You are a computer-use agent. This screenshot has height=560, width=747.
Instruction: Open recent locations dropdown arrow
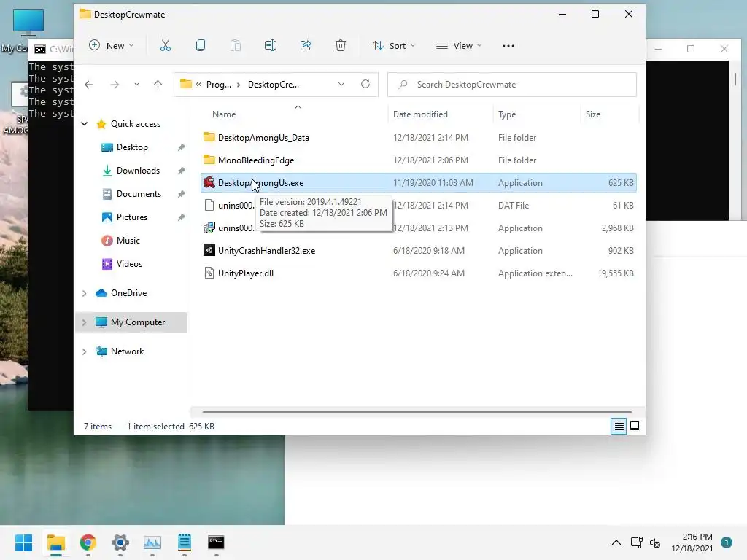(136, 85)
